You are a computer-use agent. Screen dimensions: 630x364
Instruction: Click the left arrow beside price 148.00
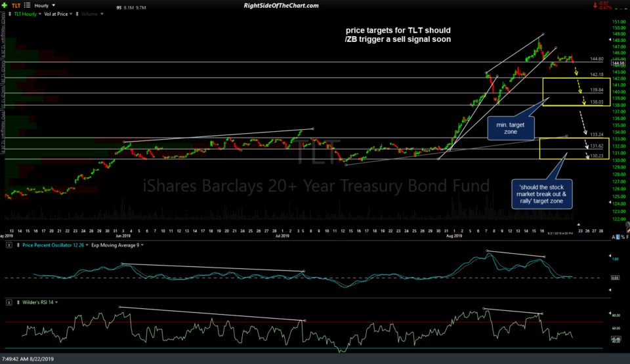point(610,40)
